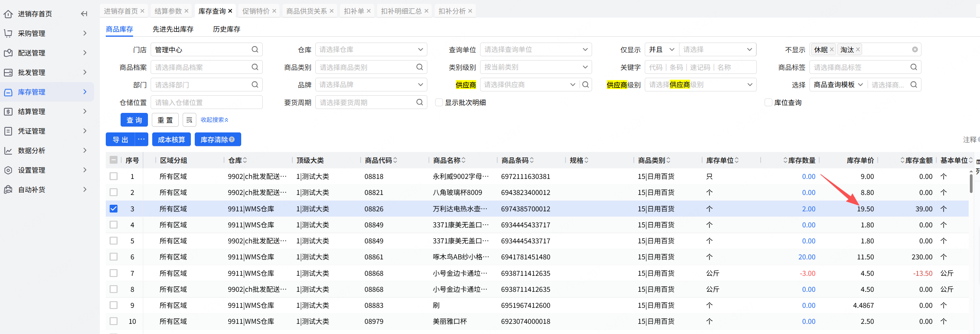Open the 类别级别 dropdown
Screen dimensions: 980x334
click(536, 67)
